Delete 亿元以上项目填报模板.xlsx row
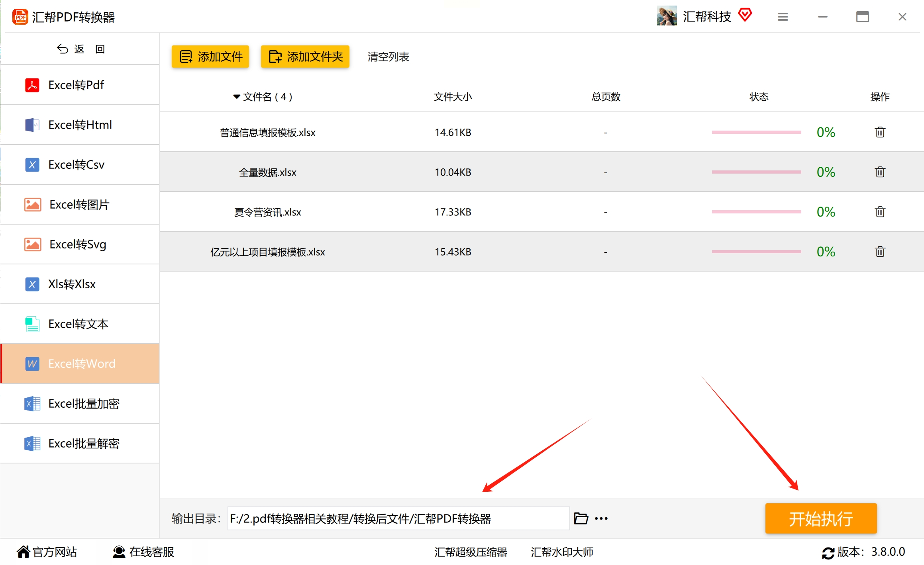 click(x=880, y=252)
